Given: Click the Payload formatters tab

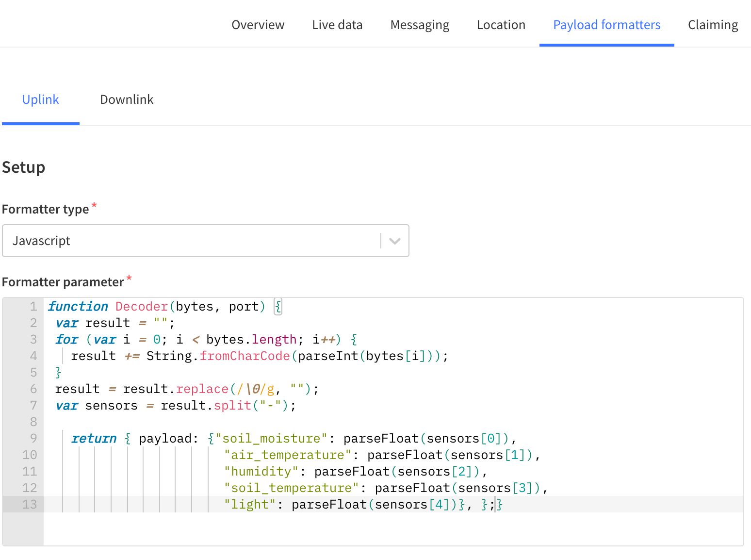Looking at the screenshot, I should 606,25.
